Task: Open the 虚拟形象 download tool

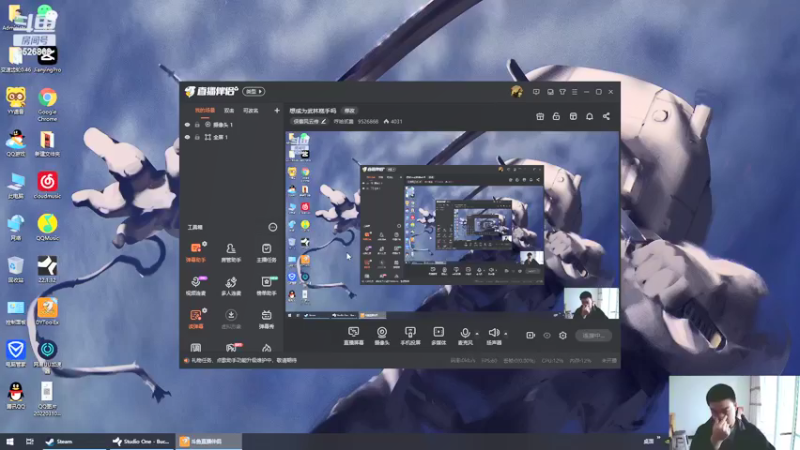Action: 231,319
